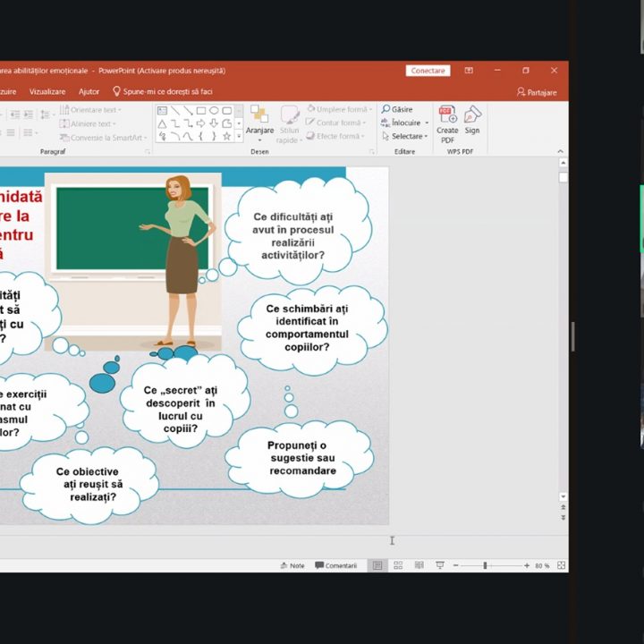
Task: Open the Vizualizare tab
Action: [x=47, y=91]
